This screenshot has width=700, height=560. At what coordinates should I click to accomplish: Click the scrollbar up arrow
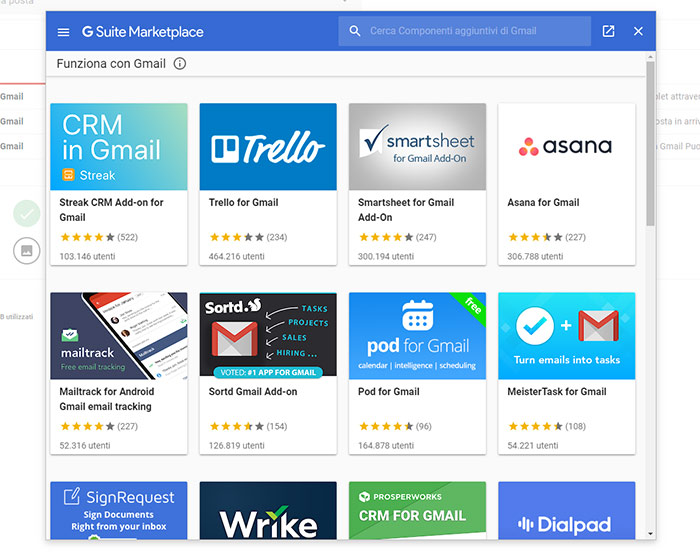pyautogui.click(x=650, y=57)
